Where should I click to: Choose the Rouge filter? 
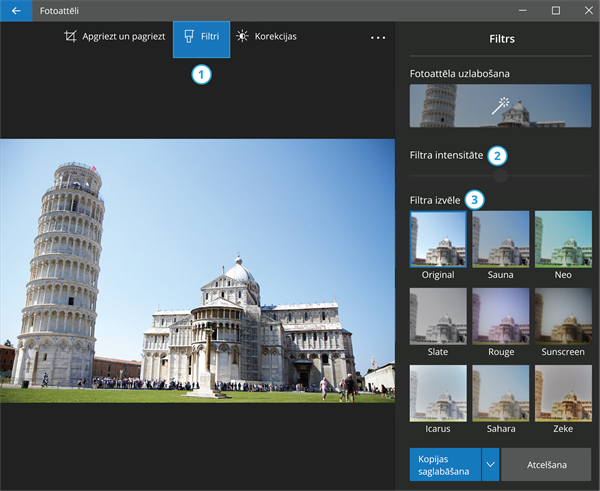click(500, 316)
